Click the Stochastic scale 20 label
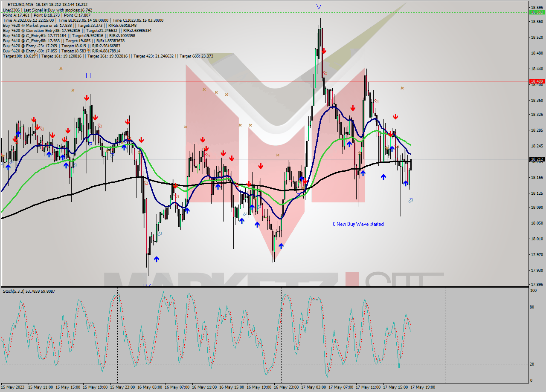Image resolution: width=546 pixels, height=392 pixels. (x=532, y=364)
